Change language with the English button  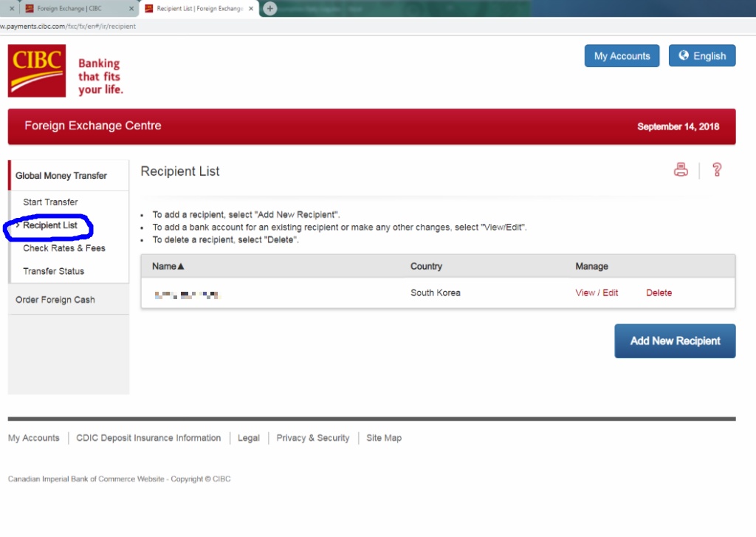tap(702, 56)
